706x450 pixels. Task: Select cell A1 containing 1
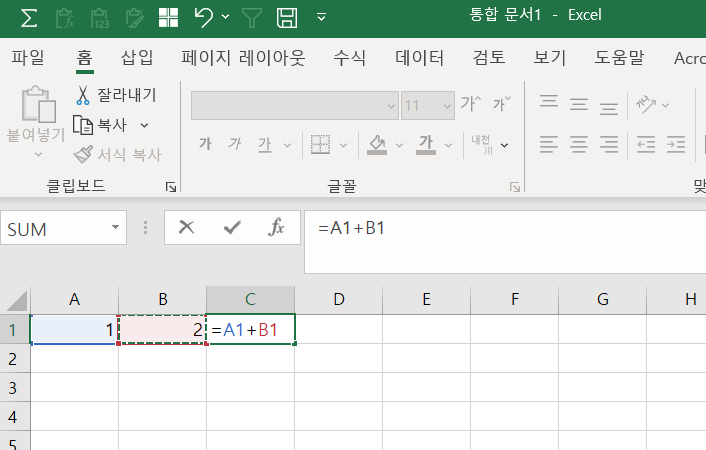point(74,330)
